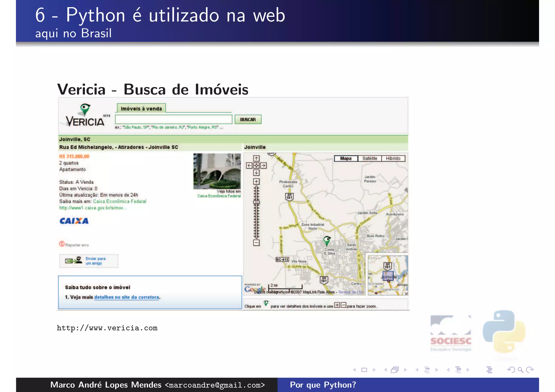Screen dimensions: 555x392
Task: Click the Joinville, SC heading
Action: point(75,139)
